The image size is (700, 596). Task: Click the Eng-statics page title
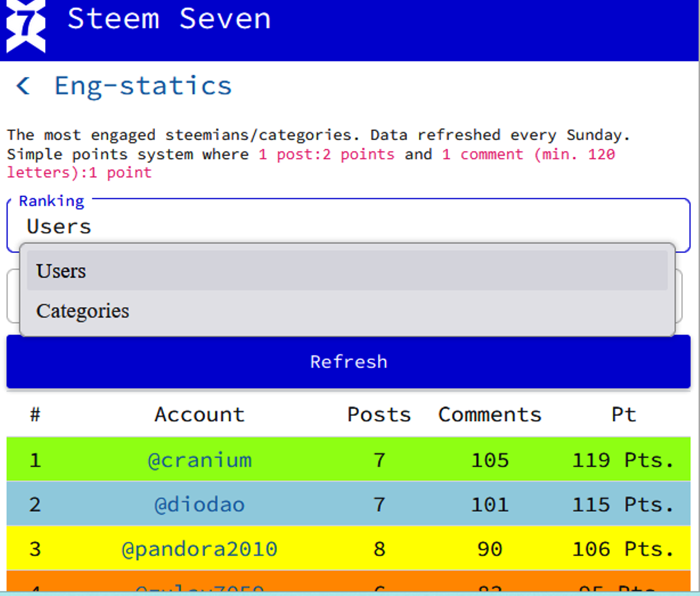[x=143, y=85]
